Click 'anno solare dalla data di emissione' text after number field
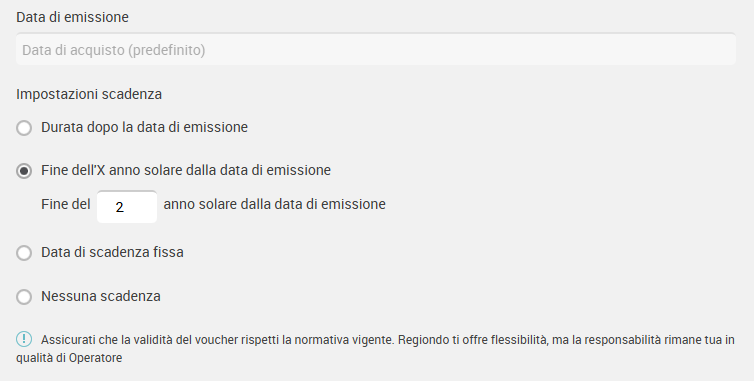This screenshot has width=754, height=381. [x=275, y=204]
